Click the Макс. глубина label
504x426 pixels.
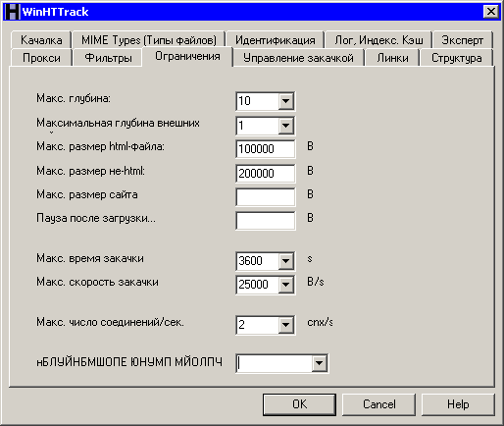pos(74,98)
